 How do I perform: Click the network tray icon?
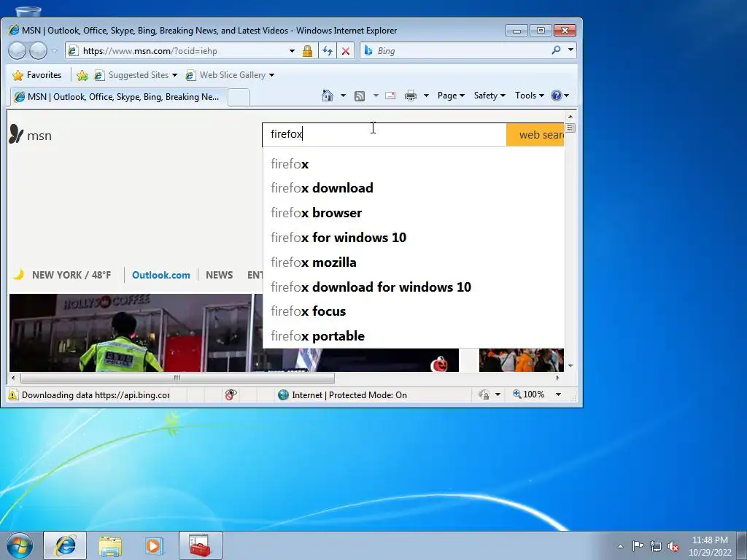pos(656,546)
